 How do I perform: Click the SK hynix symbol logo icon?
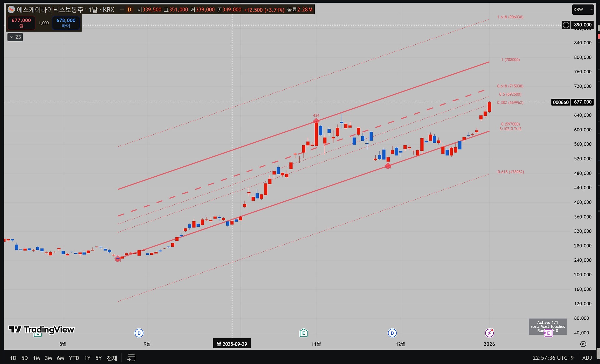[x=11, y=10]
